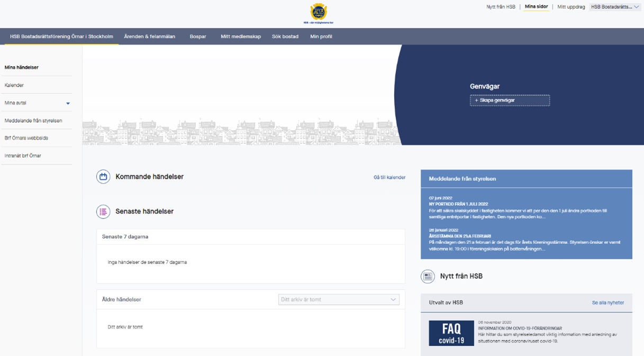The width and height of the screenshot is (644, 356).
Task: Select the Bospar menu item
Action: pos(198,36)
